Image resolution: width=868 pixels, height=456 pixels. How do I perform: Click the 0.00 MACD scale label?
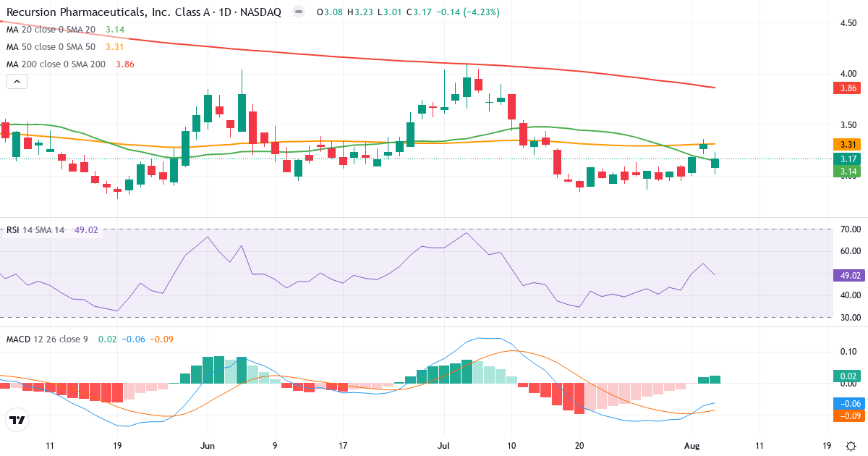pos(848,384)
